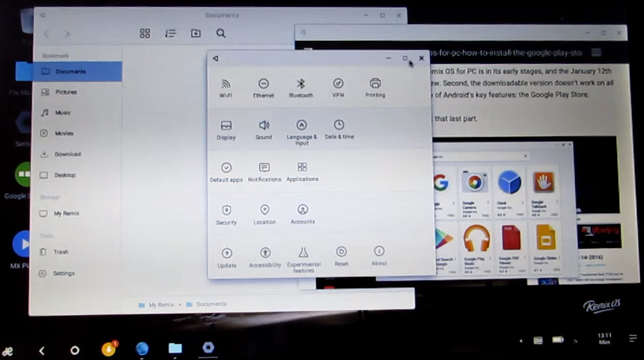Open About settings
The height and width of the screenshot is (360, 644).
point(379,256)
